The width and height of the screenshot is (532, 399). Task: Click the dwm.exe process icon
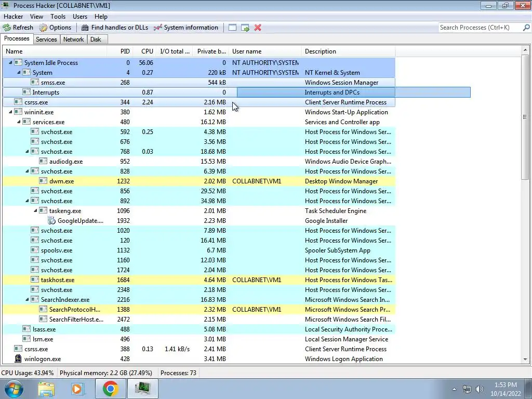point(43,181)
